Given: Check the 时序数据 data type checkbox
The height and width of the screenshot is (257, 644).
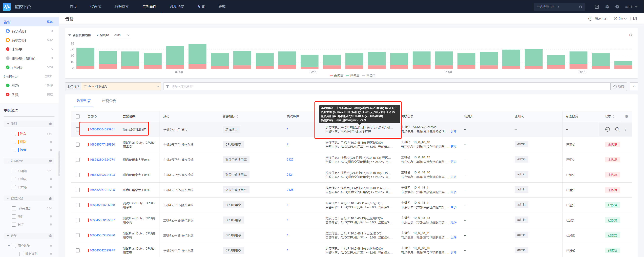Looking at the screenshot, I should tap(14, 208).
